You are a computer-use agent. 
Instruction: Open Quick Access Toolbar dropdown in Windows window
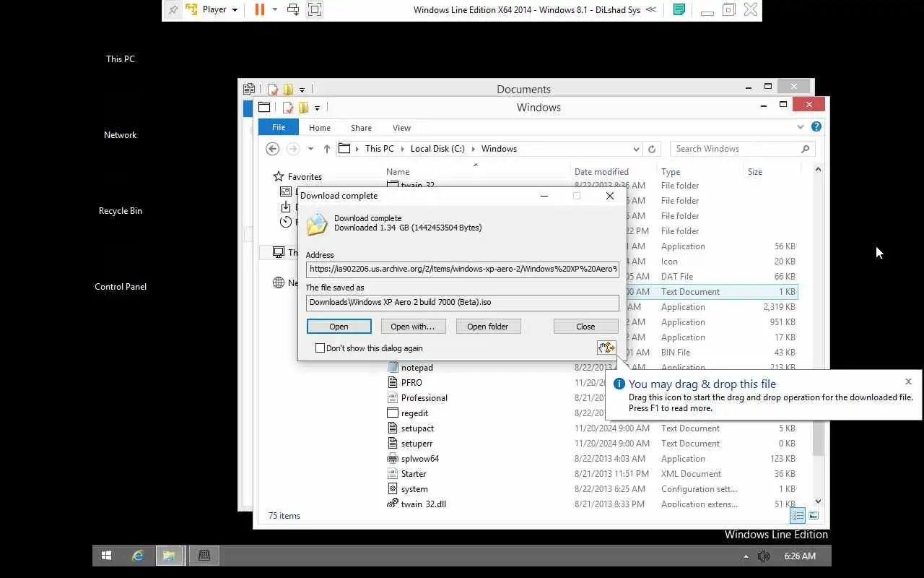[x=317, y=108]
